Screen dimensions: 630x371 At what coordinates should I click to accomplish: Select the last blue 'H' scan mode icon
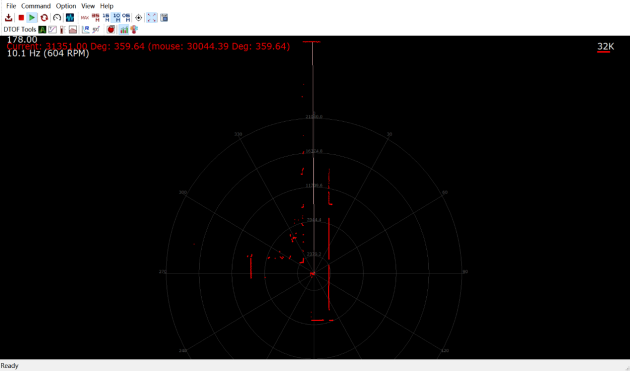click(127, 18)
